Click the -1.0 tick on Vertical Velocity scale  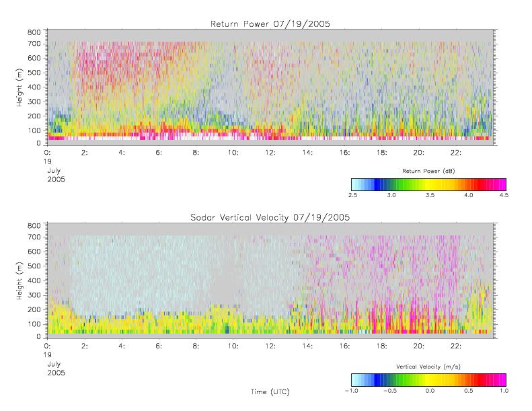click(x=352, y=391)
